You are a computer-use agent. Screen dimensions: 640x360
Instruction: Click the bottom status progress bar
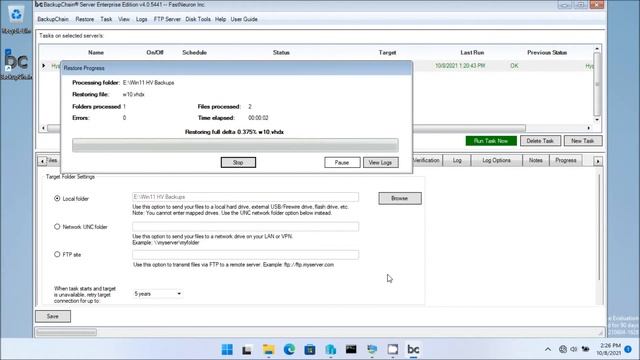(x=66, y=332)
